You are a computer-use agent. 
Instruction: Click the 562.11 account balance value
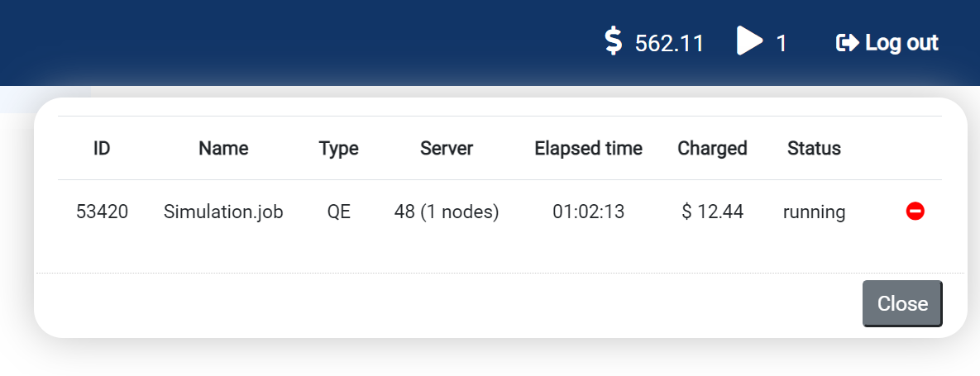pyautogui.click(x=669, y=43)
